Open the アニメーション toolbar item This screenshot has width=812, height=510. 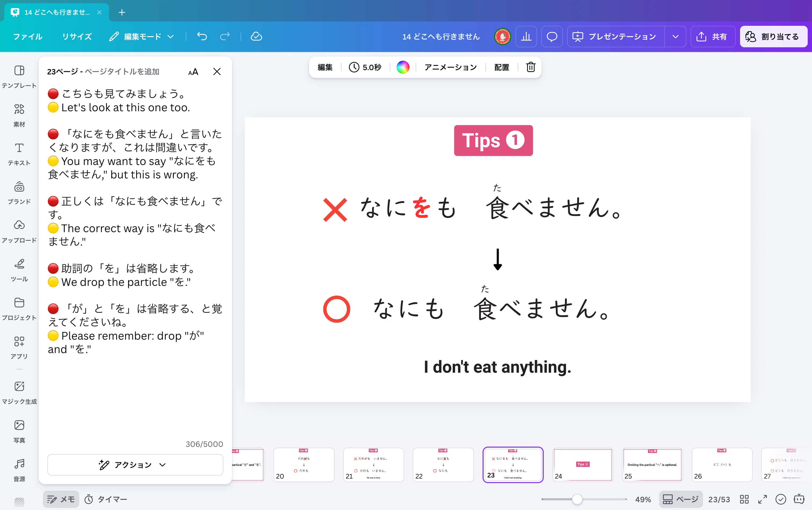click(451, 67)
